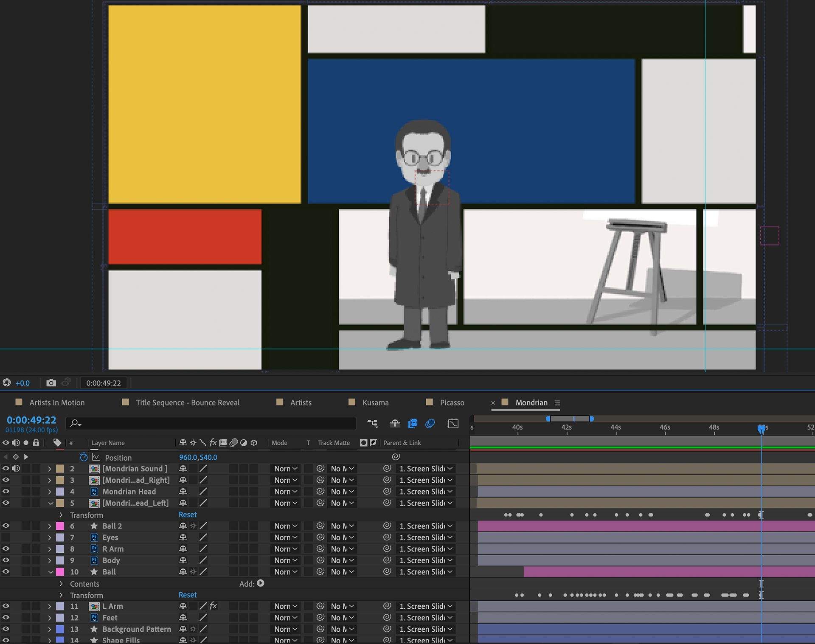
Task: Go to previous Position keyframe
Action: click(x=6, y=457)
